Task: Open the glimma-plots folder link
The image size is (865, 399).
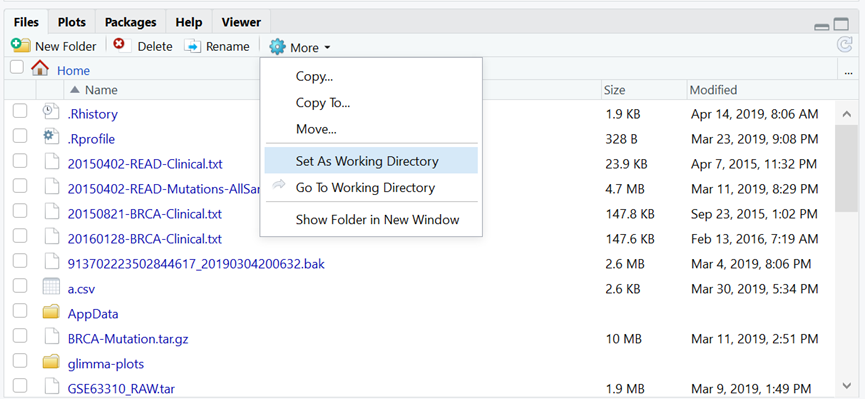Action: 106,364
